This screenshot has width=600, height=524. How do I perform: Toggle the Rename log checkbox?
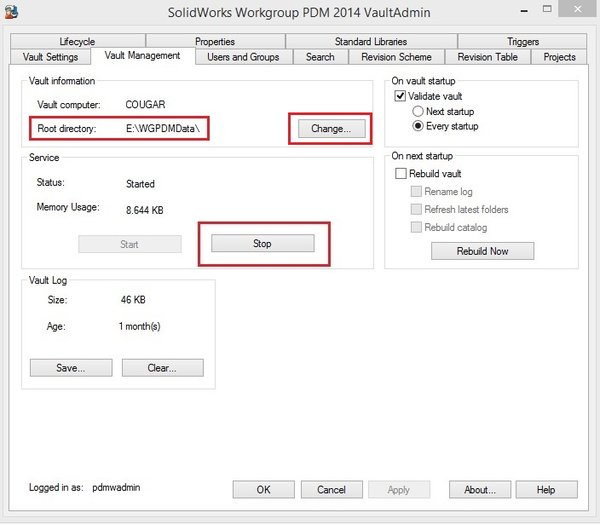(x=416, y=191)
